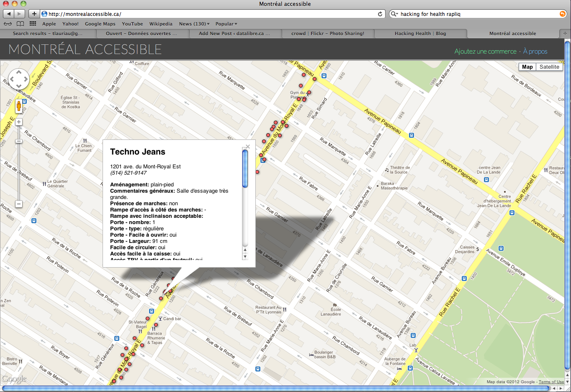Open a new tab with the plus button
This screenshot has height=392, width=571.
click(x=565, y=34)
